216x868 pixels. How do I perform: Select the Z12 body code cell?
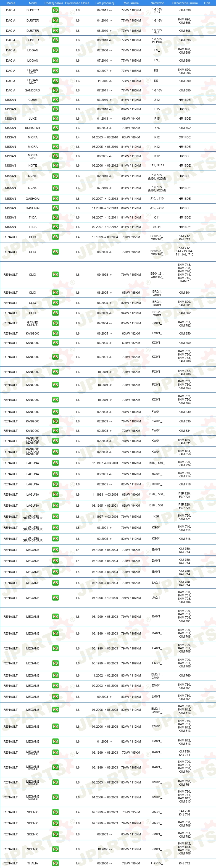pos(157,100)
